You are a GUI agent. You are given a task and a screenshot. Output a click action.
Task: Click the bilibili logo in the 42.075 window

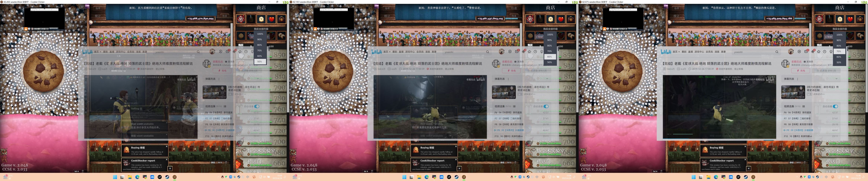(x=666, y=52)
